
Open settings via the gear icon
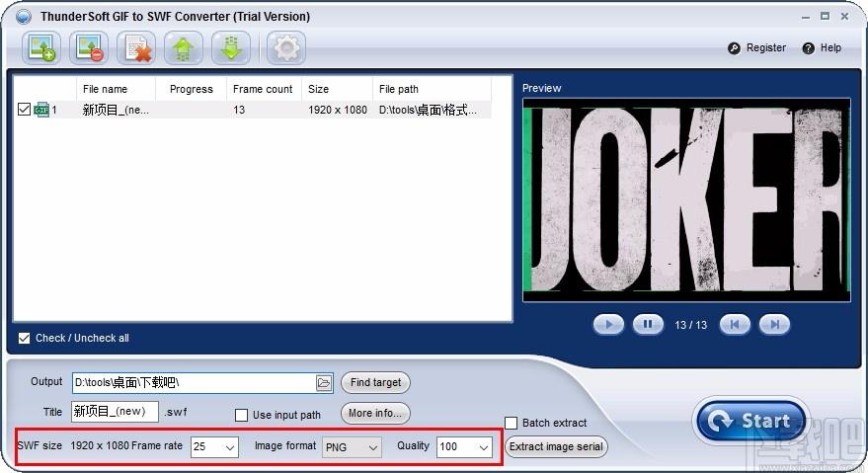pos(286,47)
